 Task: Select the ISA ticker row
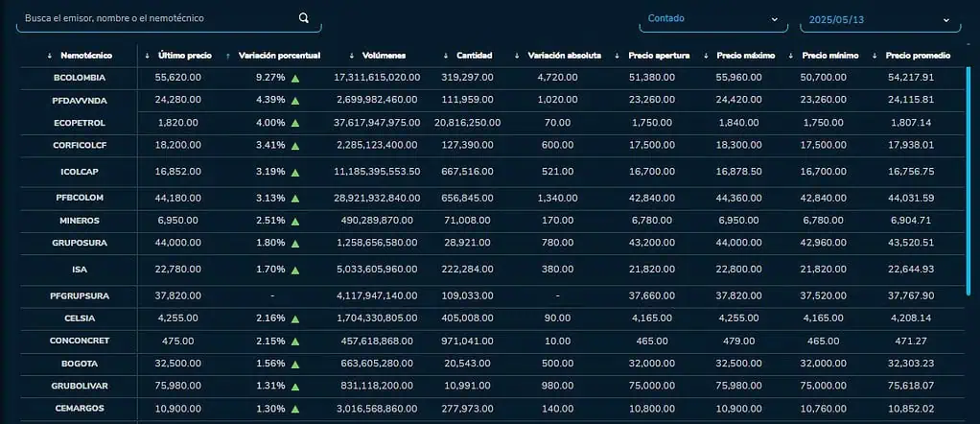click(493, 271)
